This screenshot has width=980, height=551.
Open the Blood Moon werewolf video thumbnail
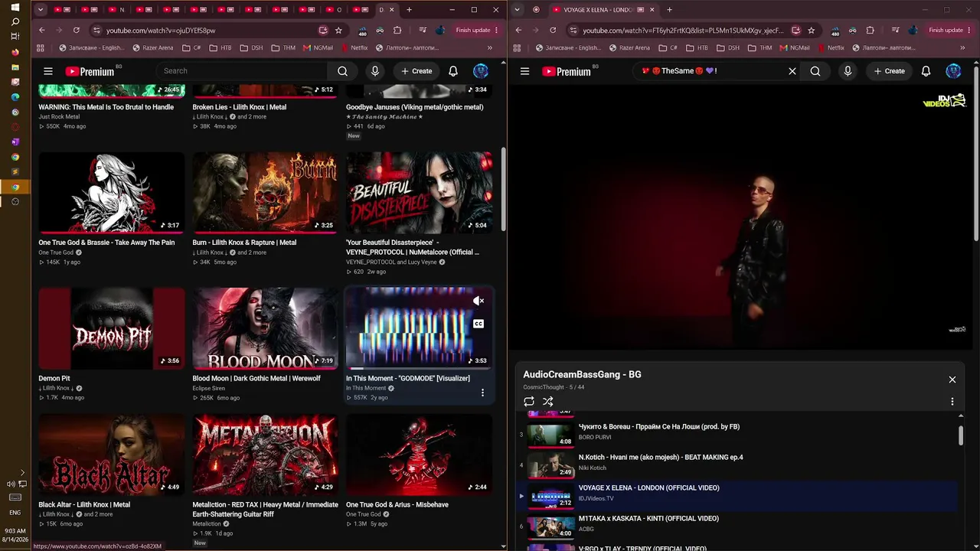[x=265, y=328]
